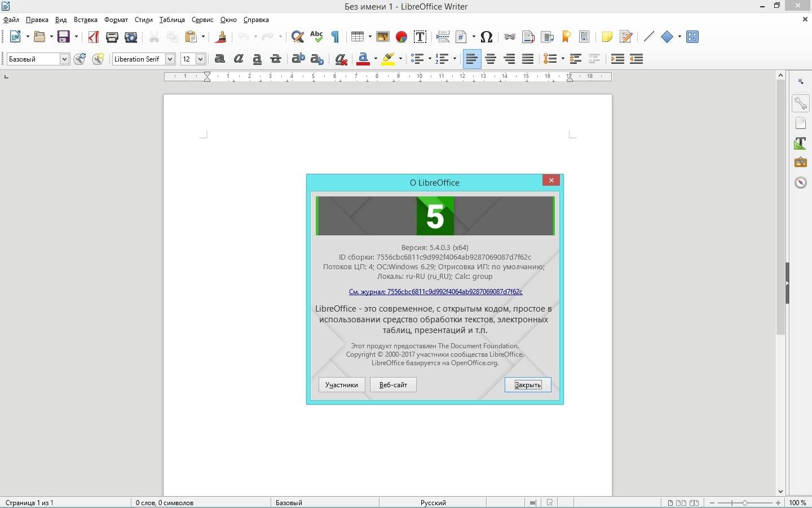Open font size 12 dropdown
This screenshot has width=812, height=508.
click(x=200, y=59)
